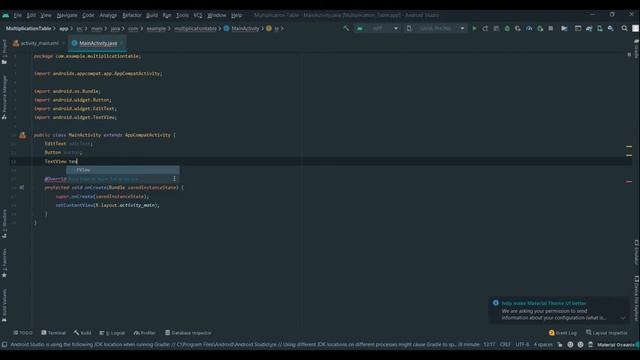The width and height of the screenshot is (640, 360).
Task: Click the multiplicationtable package breadcrumb
Action: click(x=195, y=29)
